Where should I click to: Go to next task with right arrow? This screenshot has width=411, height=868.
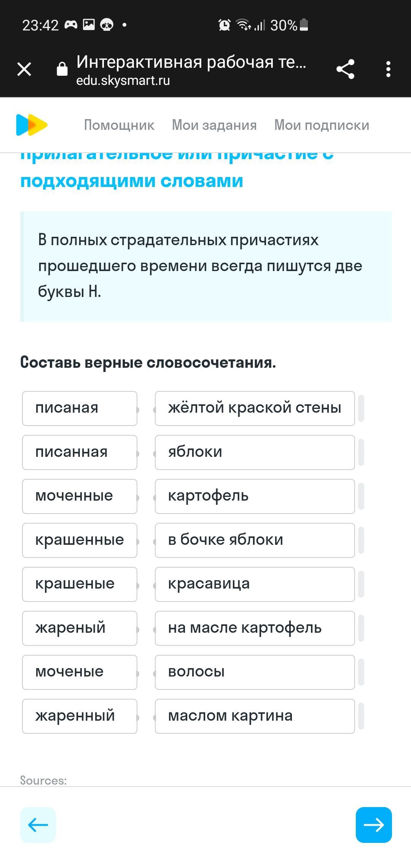coord(374,825)
